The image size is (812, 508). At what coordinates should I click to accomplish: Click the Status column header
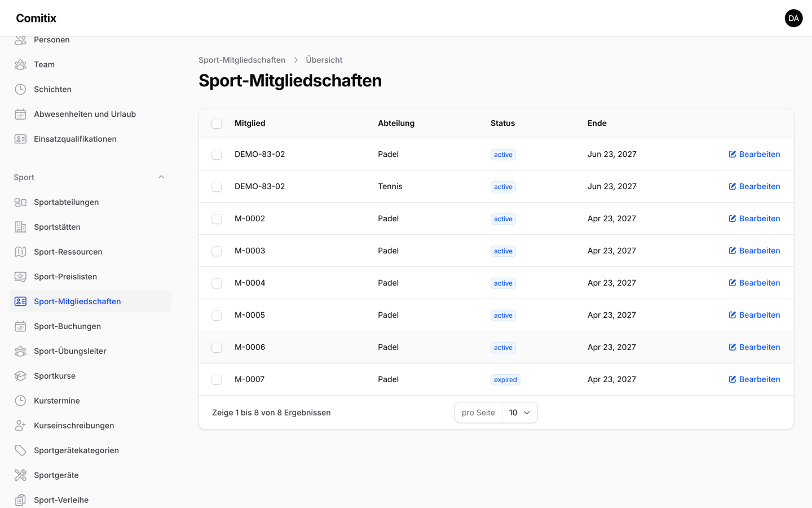click(502, 123)
